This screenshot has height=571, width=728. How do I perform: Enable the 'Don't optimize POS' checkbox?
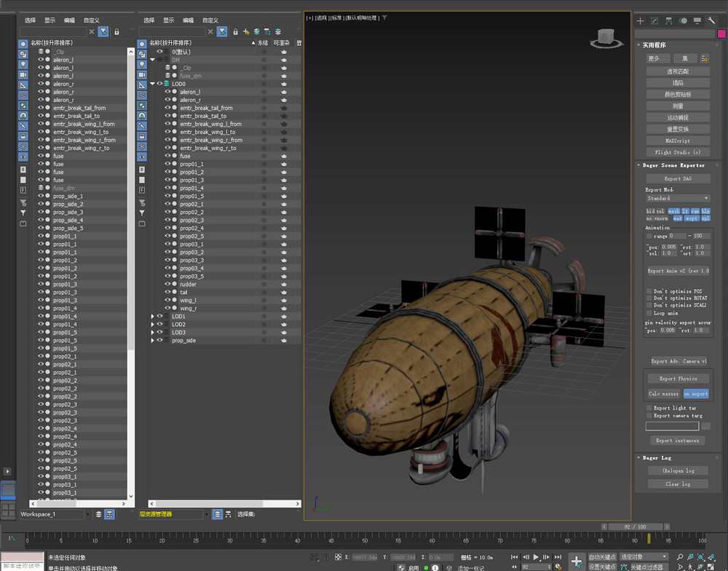pos(649,291)
